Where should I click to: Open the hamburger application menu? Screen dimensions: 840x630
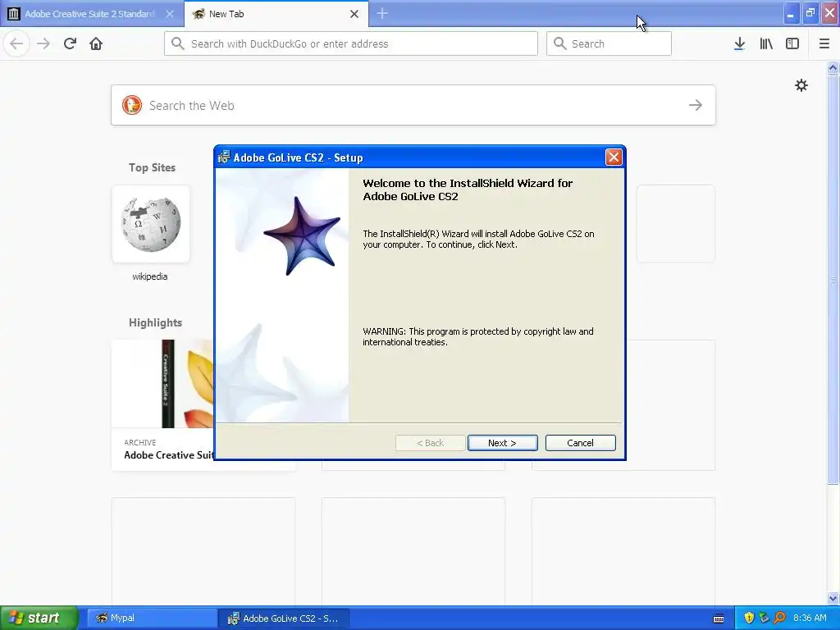point(824,43)
